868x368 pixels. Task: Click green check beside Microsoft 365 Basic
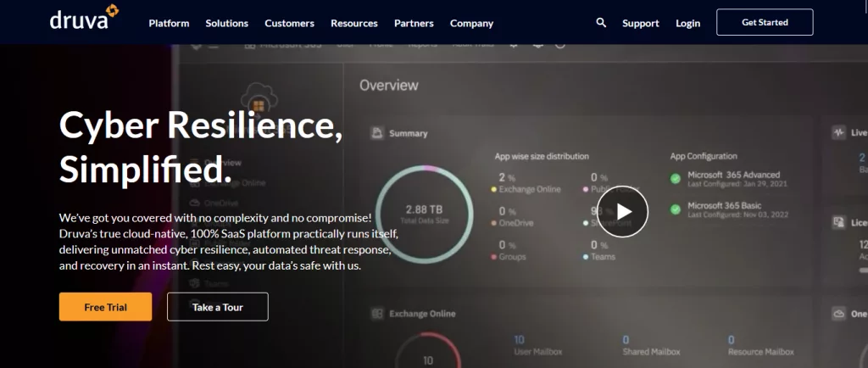coord(676,209)
